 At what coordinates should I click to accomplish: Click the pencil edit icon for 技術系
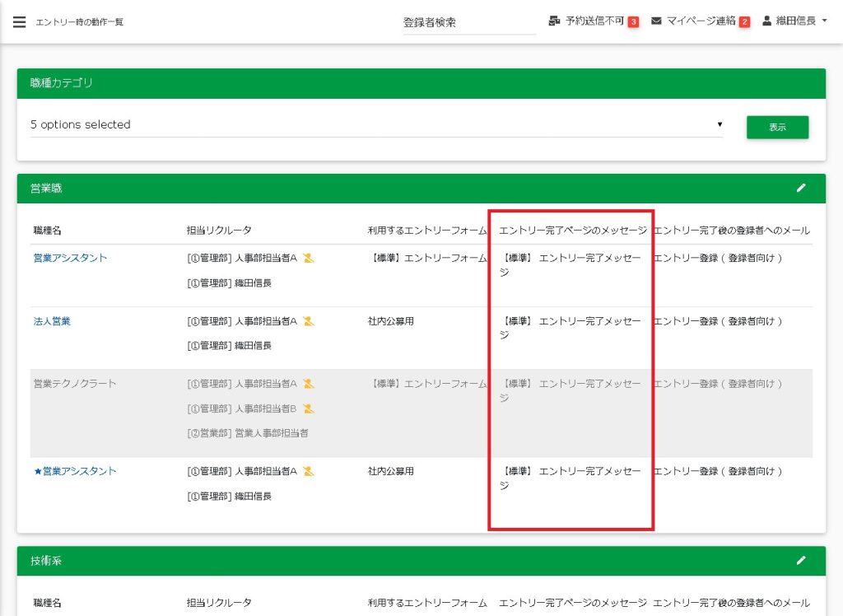(801, 560)
